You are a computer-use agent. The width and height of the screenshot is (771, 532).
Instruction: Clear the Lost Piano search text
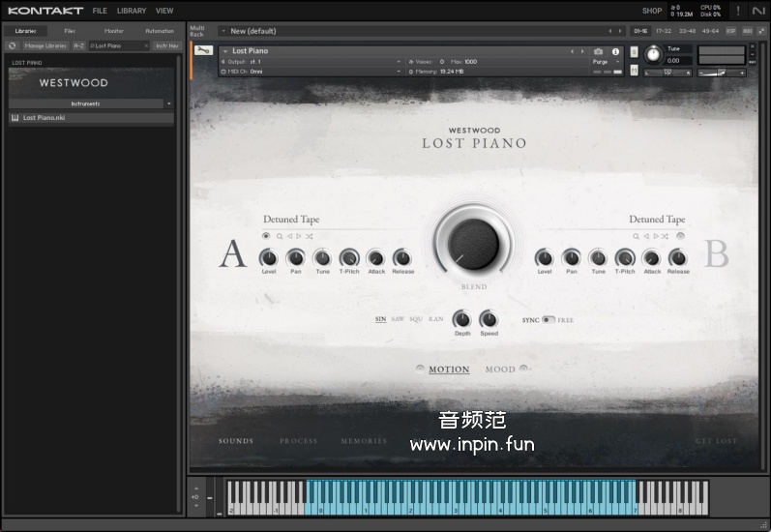(146, 45)
